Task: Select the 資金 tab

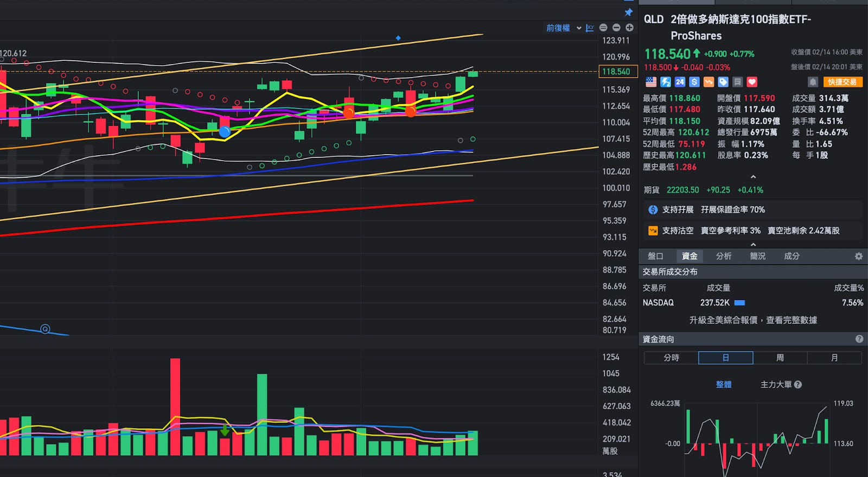Action: click(690, 256)
